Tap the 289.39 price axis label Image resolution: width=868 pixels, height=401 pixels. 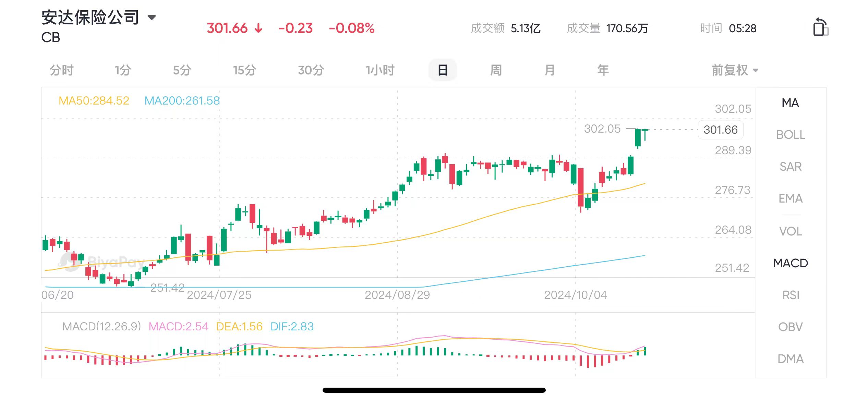click(x=733, y=150)
